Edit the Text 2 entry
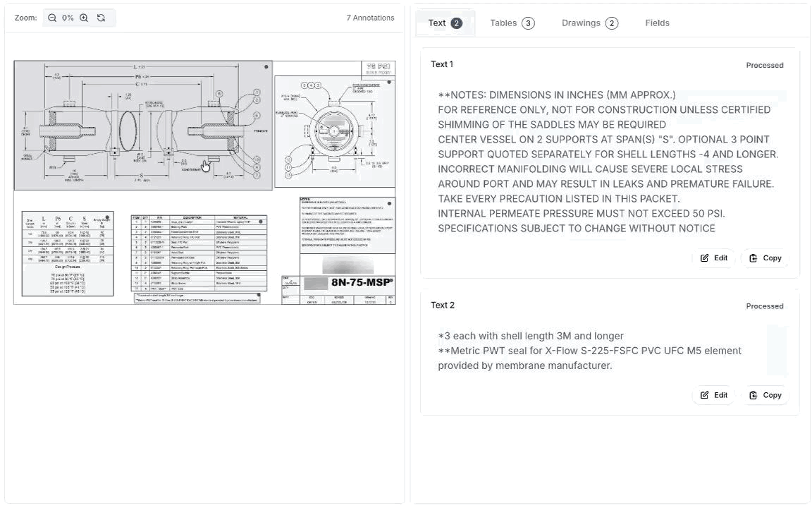The height and width of the screenshot is (508, 812). pos(713,395)
